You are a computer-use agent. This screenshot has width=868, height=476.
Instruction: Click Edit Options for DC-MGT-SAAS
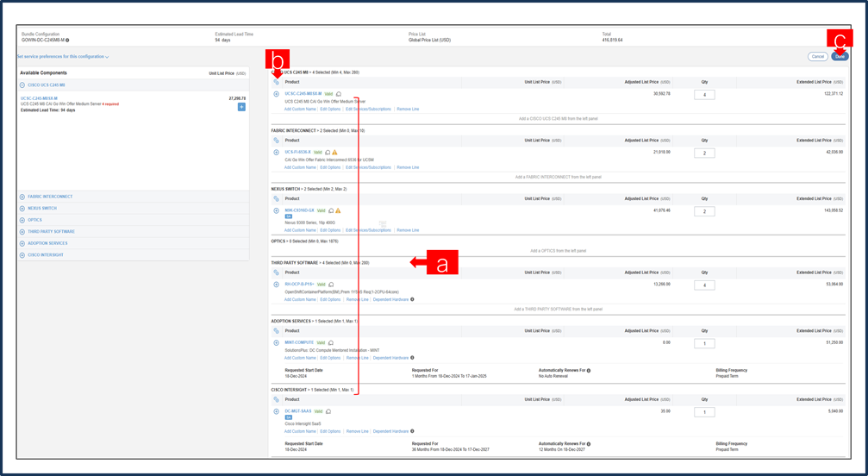click(330, 431)
